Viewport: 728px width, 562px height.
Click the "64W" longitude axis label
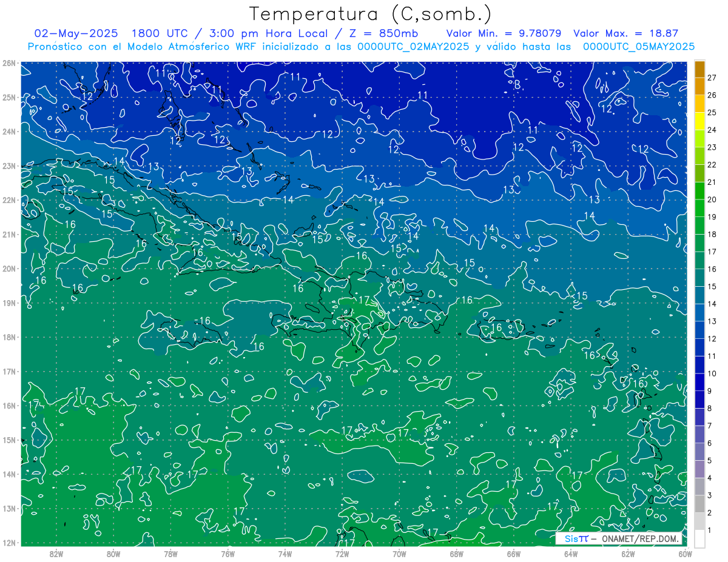pyautogui.click(x=570, y=553)
